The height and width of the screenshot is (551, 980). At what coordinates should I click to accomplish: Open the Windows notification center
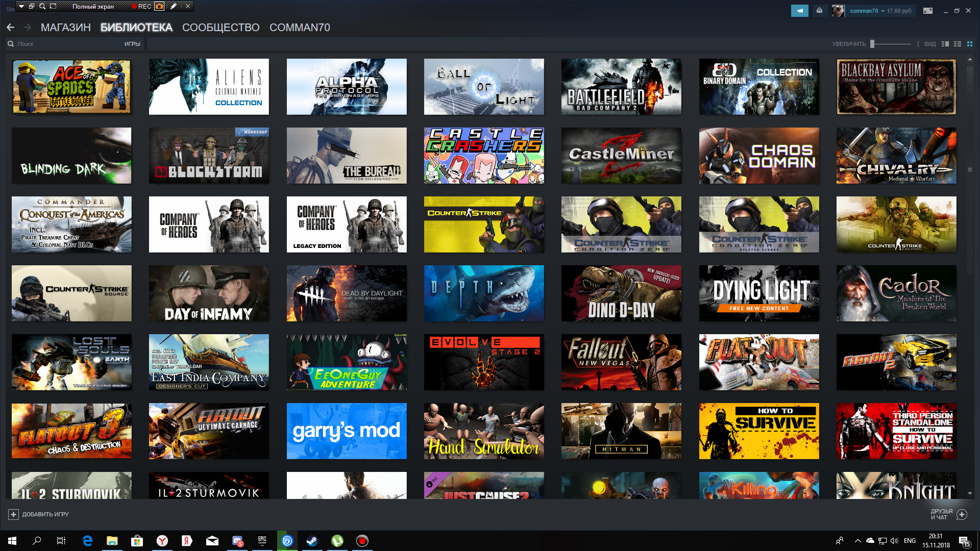pyautogui.click(x=965, y=541)
